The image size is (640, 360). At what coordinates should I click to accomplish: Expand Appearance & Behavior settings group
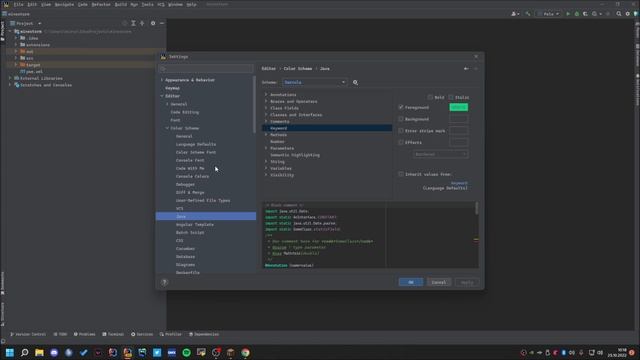162,80
